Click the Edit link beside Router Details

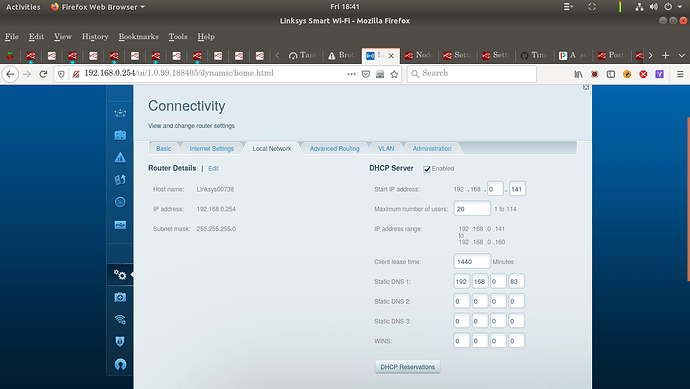[x=213, y=169]
